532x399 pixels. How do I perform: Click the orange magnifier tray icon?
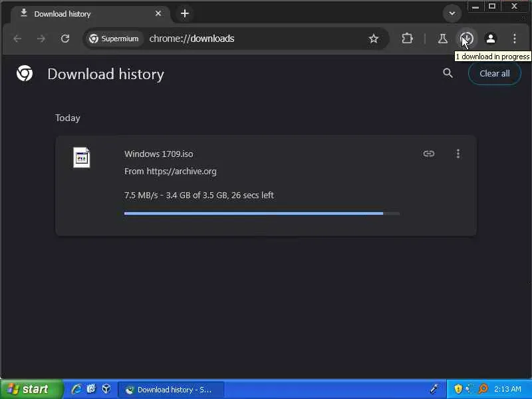click(483, 389)
